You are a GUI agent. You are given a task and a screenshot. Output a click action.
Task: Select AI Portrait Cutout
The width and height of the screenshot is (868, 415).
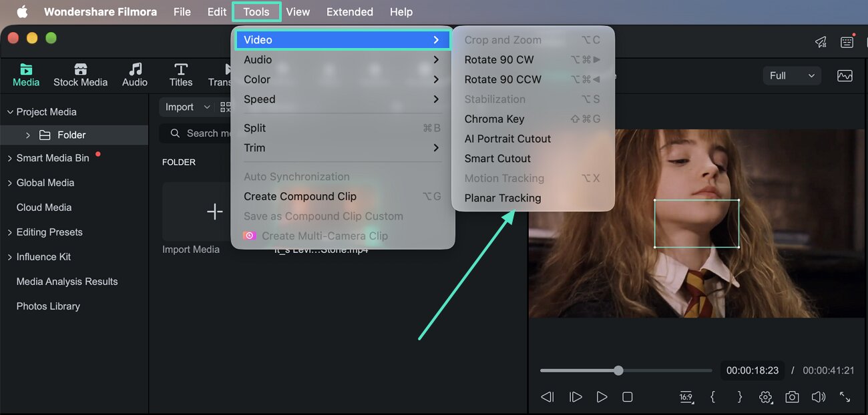pyautogui.click(x=533, y=139)
